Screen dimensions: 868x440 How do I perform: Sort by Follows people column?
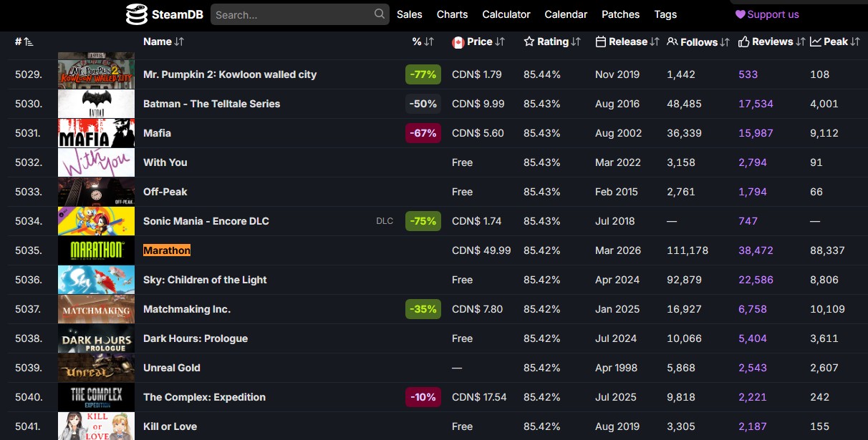pyautogui.click(x=698, y=42)
